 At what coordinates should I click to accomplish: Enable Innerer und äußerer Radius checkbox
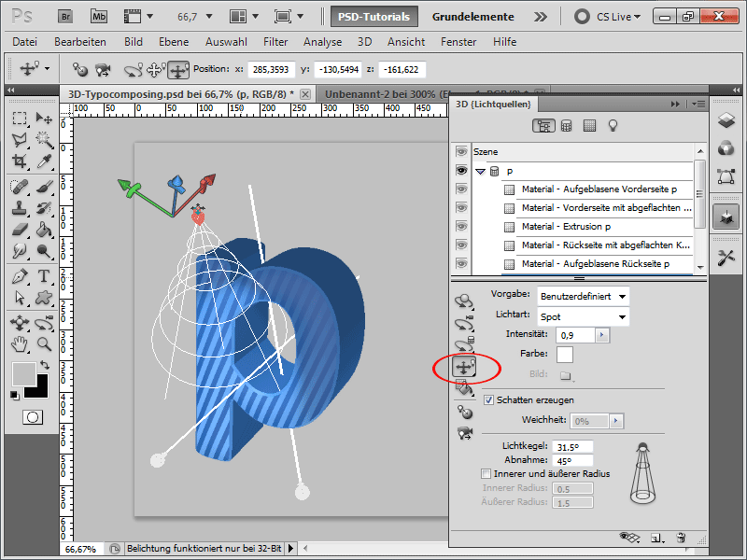486,474
